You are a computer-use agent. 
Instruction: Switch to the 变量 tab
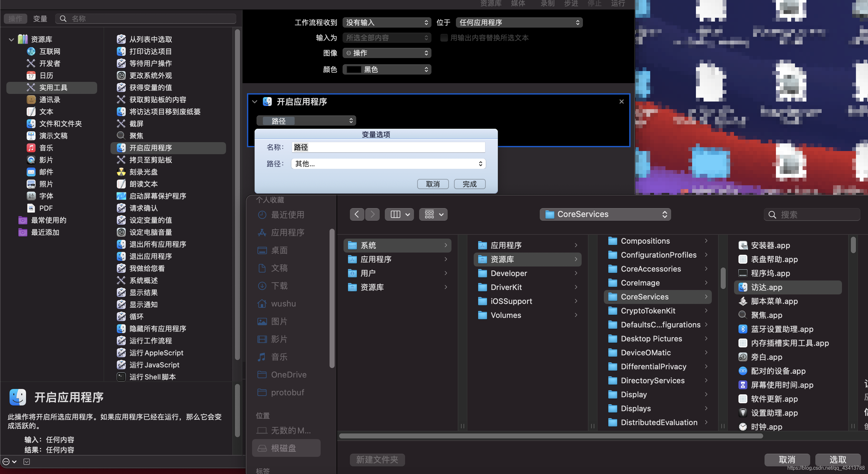click(x=40, y=18)
